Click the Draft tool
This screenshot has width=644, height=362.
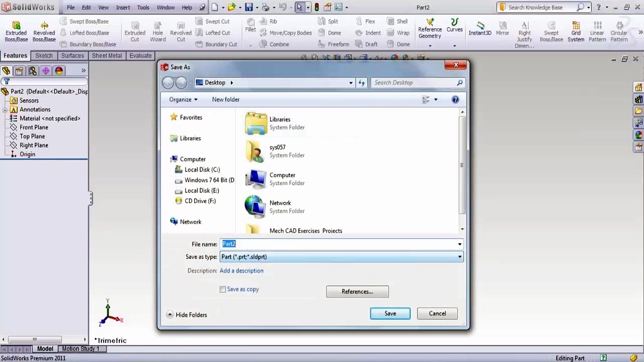tap(366, 44)
